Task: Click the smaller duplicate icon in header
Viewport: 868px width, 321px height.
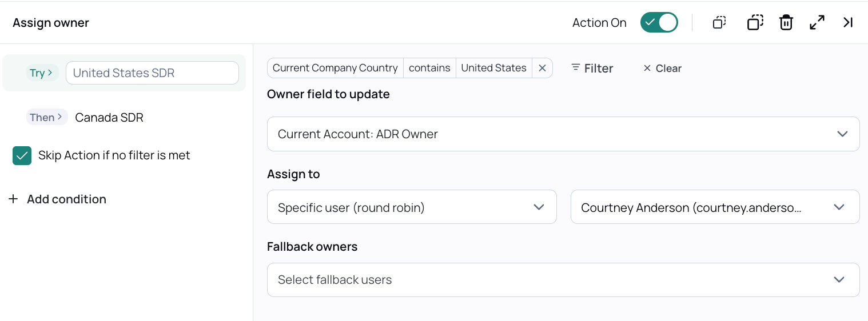Action: [x=719, y=23]
